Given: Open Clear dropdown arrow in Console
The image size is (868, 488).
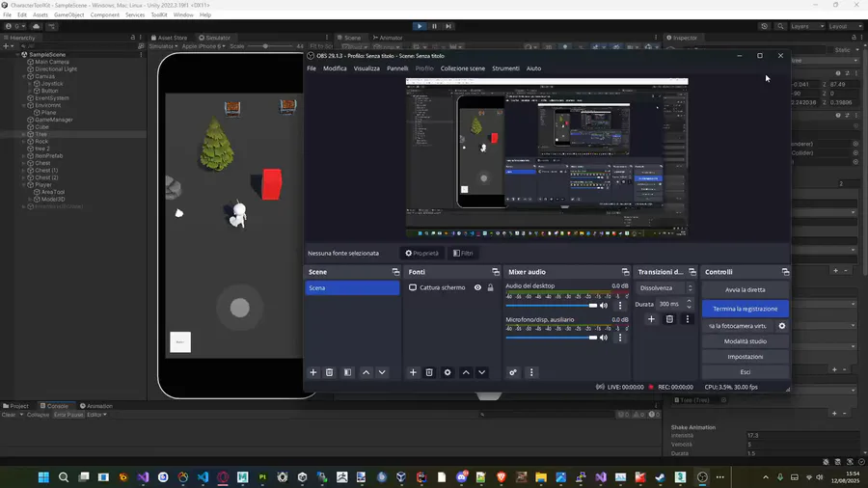Looking at the screenshot, I should point(21,415).
